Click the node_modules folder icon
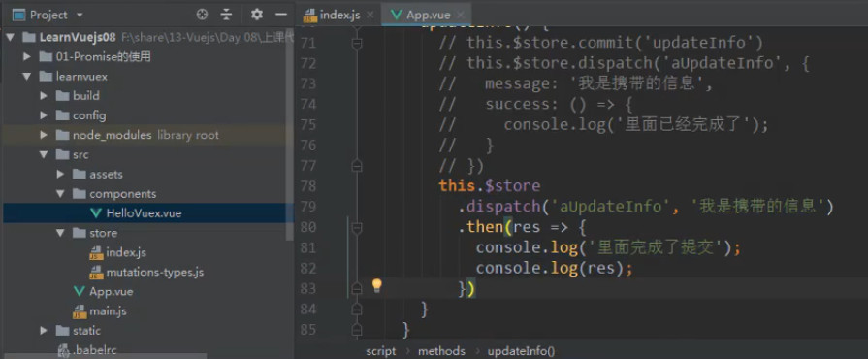 point(62,135)
